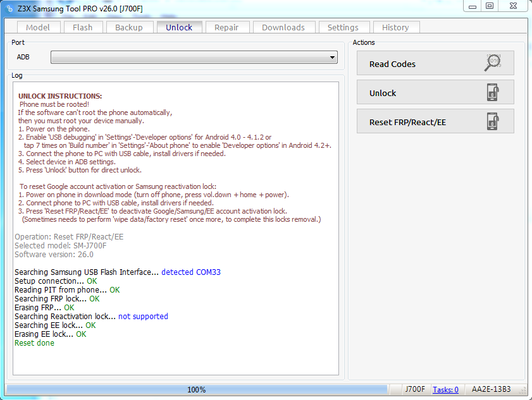The width and height of the screenshot is (532, 400).
Task: Click the Read Codes button
Action: (435, 63)
